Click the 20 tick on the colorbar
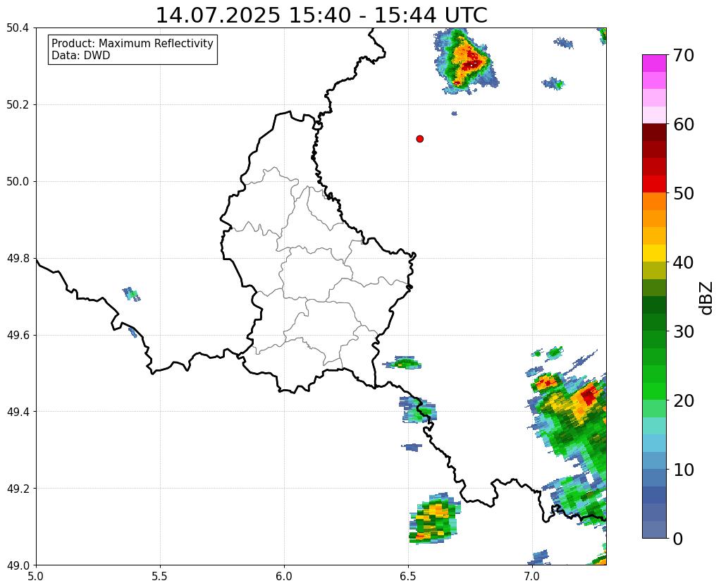The width and height of the screenshot is (721, 588). [684, 400]
